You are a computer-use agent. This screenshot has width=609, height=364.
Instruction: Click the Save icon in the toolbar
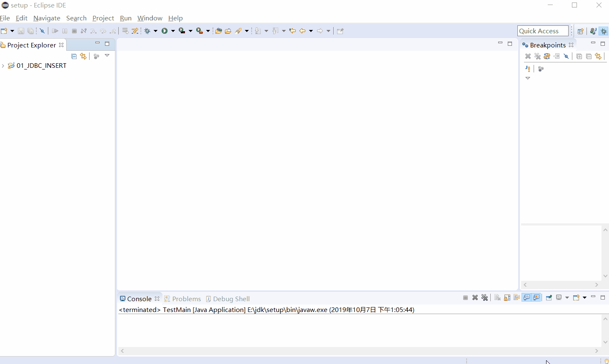(21, 31)
